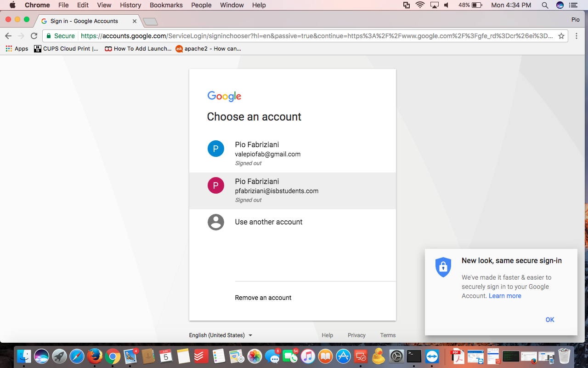Open How To Add Launch... bookmark

(x=138, y=48)
